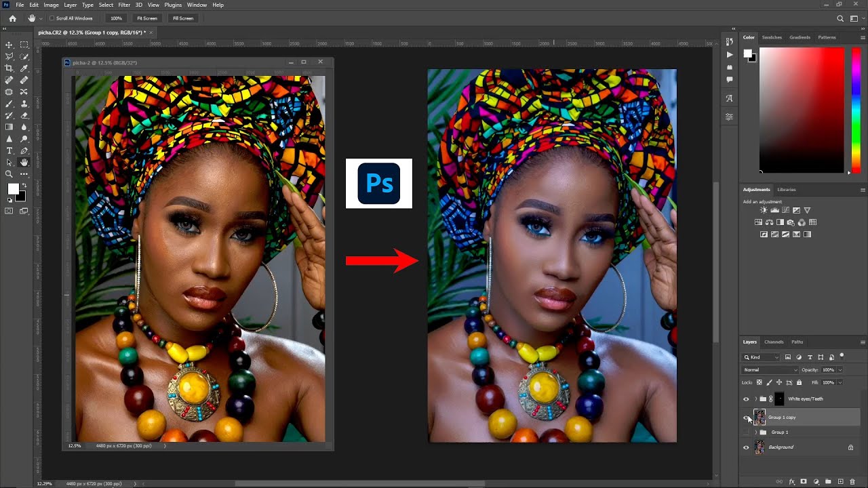Select the Zoom magnifier tool
Image resolution: width=868 pixels, height=488 pixels.
tap(9, 174)
